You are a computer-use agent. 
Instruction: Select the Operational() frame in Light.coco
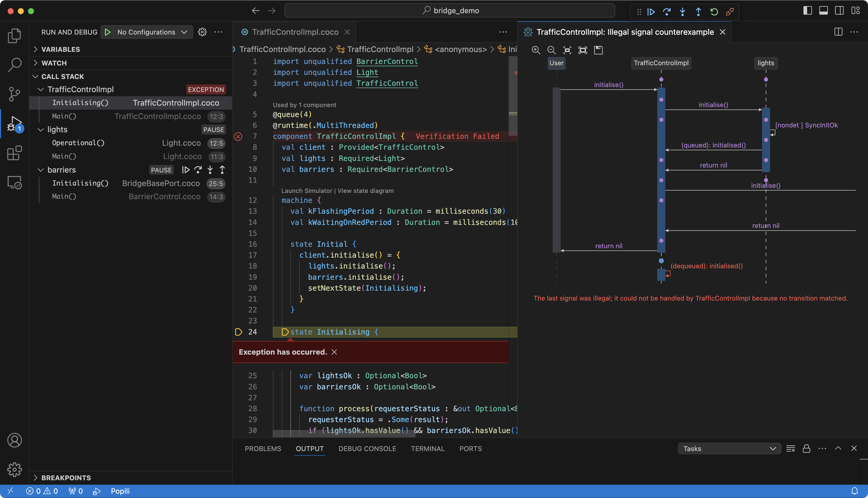[131, 143]
